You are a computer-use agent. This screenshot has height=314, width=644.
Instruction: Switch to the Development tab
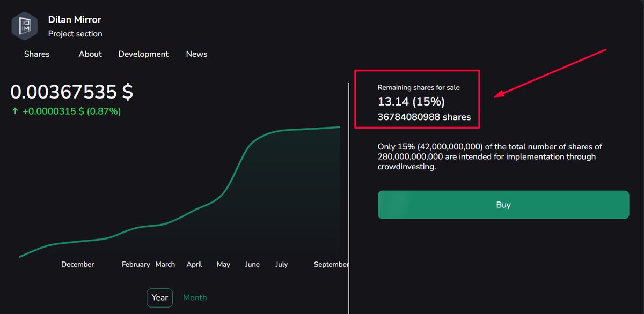(x=143, y=54)
